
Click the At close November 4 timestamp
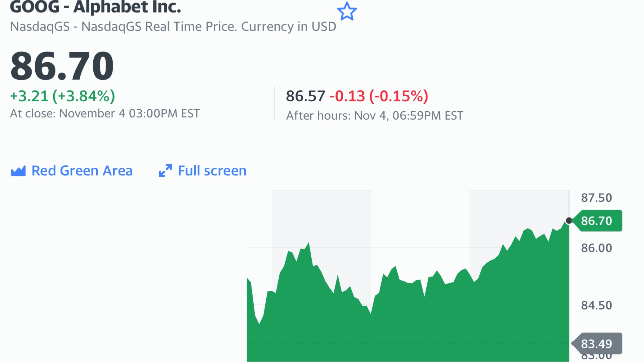click(x=105, y=113)
